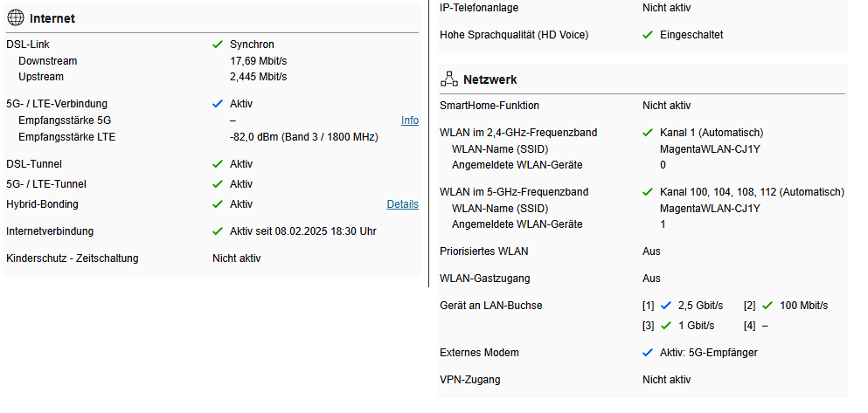
Task: Click the blue checkmark for Externes Modem
Action: (x=648, y=353)
